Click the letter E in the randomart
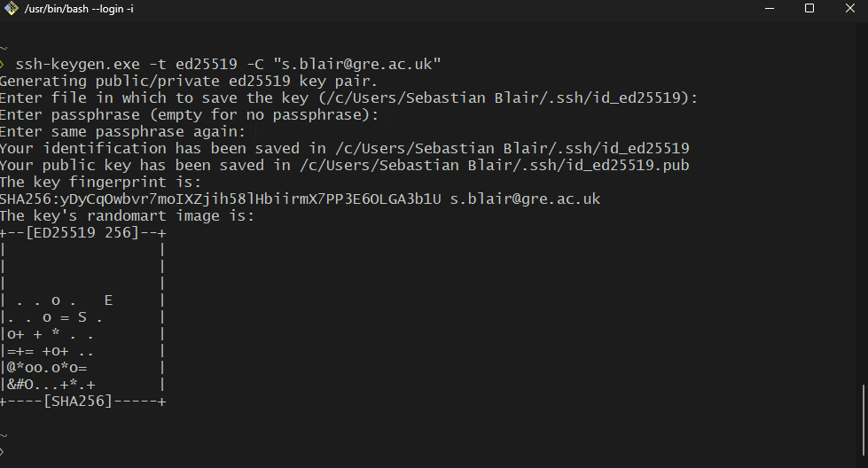This screenshot has width=868, height=468. (108, 300)
